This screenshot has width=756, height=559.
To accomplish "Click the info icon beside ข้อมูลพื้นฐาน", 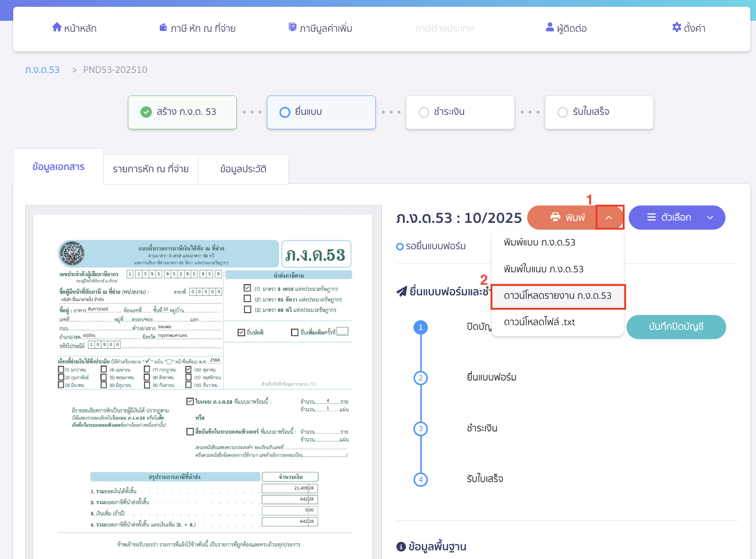I will pos(401,546).
